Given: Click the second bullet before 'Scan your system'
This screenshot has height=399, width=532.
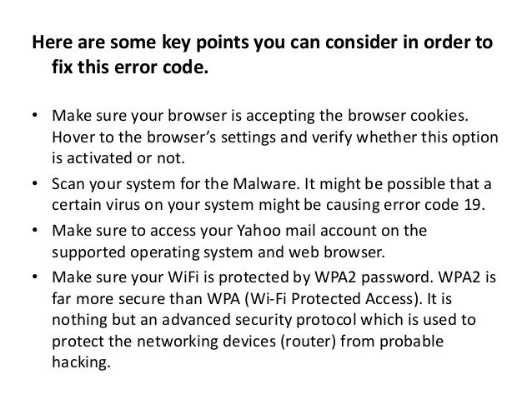Looking at the screenshot, I should [35, 183].
